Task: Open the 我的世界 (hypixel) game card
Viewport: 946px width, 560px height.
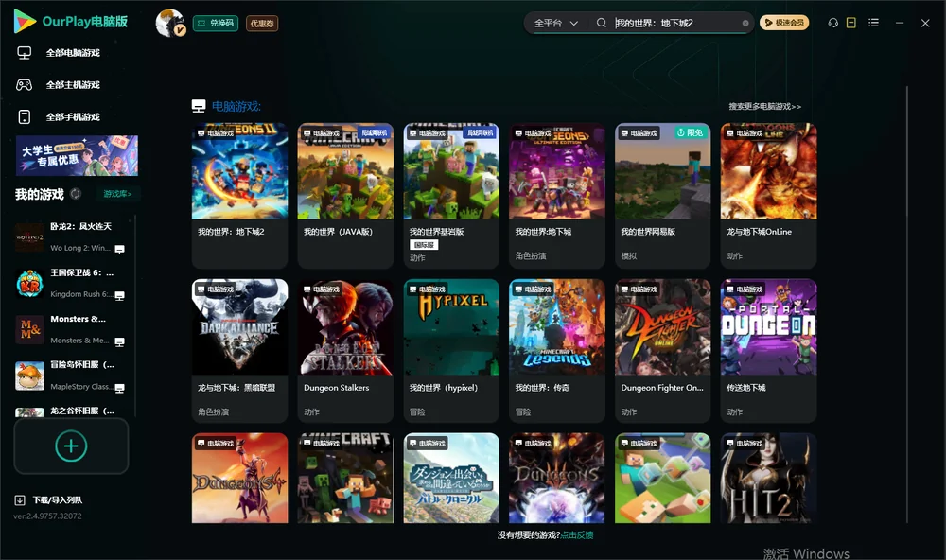Action: click(x=451, y=351)
